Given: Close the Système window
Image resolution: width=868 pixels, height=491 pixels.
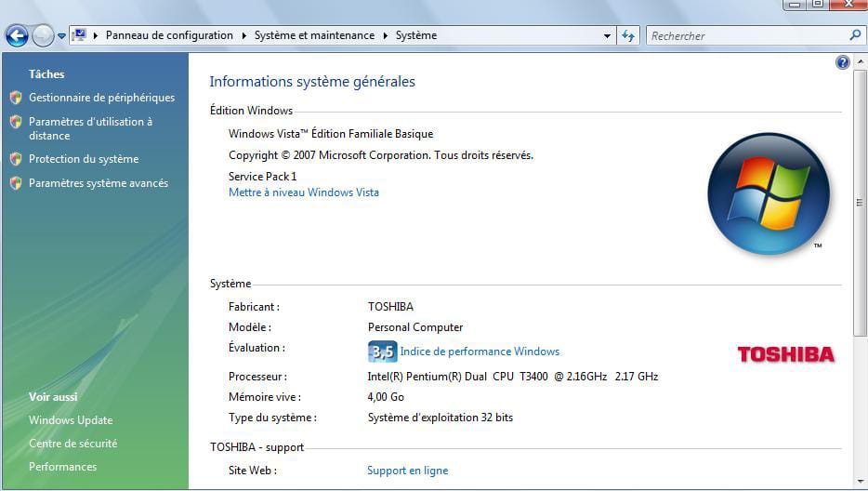Looking at the screenshot, I should click(x=848, y=5).
